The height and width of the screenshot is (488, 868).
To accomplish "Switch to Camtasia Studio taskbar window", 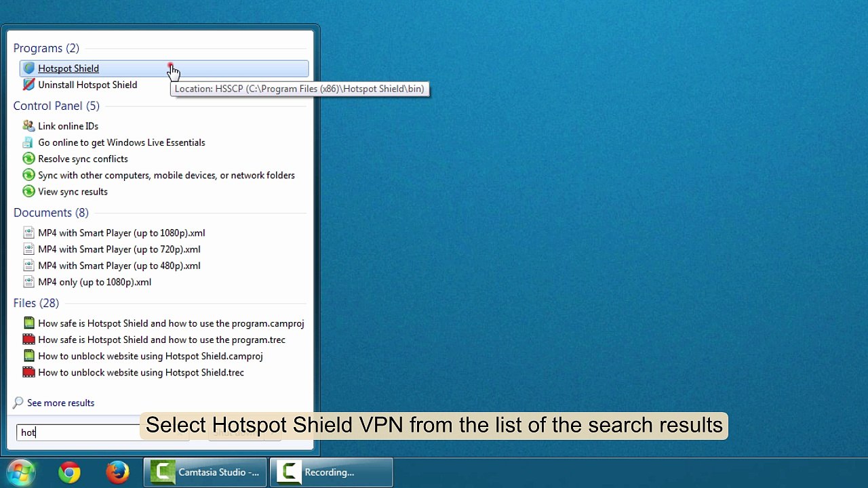I will point(205,472).
